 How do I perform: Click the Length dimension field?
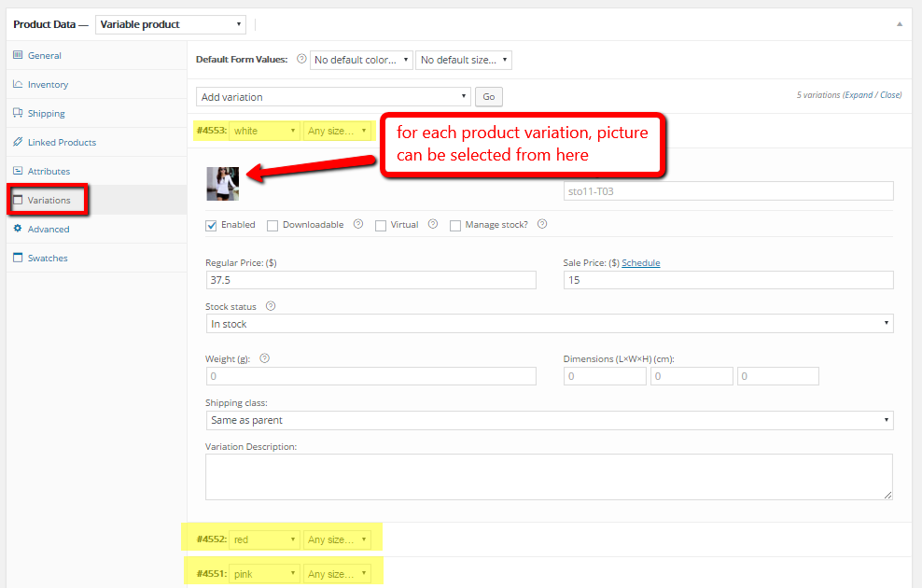pyautogui.click(x=605, y=376)
